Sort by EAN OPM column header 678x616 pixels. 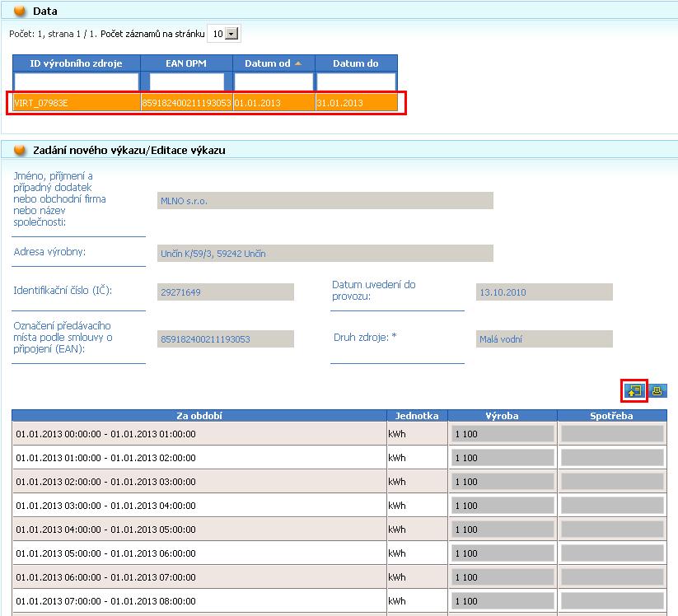[186, 63]
